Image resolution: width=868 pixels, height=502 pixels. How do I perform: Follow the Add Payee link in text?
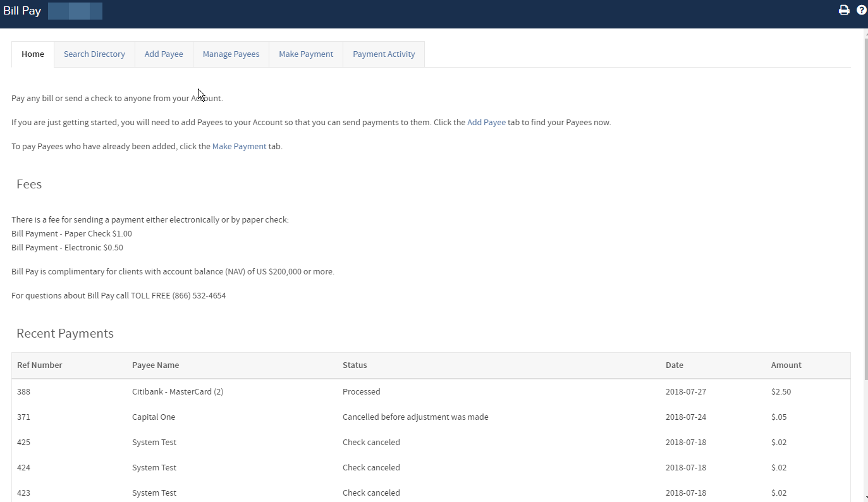tap(486, 123)
